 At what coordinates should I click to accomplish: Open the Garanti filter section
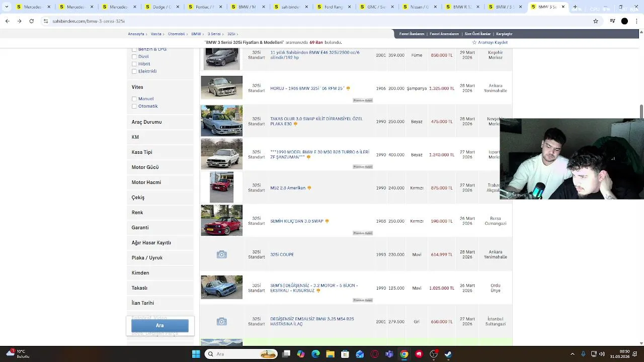point(160,228)
